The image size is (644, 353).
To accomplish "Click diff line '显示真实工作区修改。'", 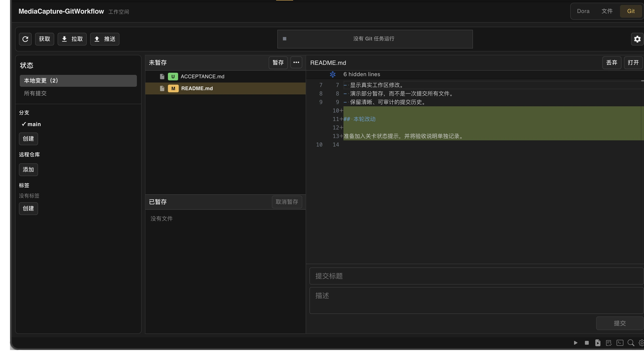I will [x=377, y=85].
